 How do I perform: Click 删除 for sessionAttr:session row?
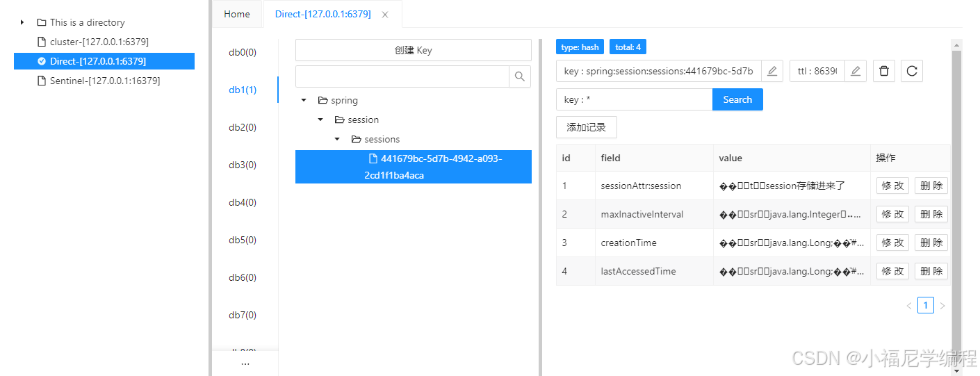(931, 186)
